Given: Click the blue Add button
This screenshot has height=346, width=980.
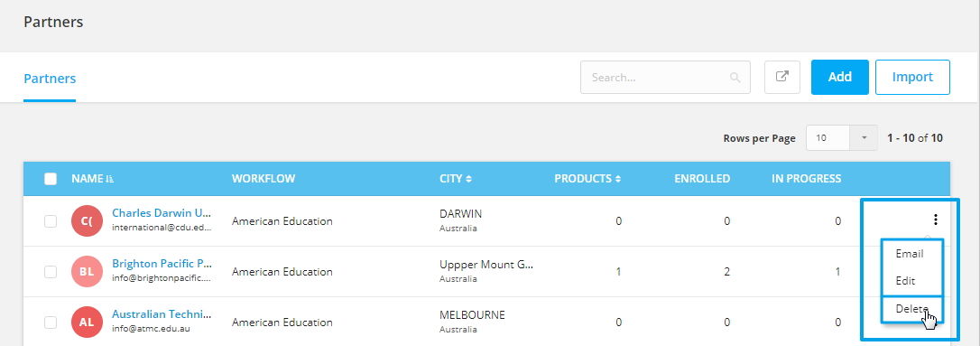Looking at the screenshot, I should [x=840, y=77].
